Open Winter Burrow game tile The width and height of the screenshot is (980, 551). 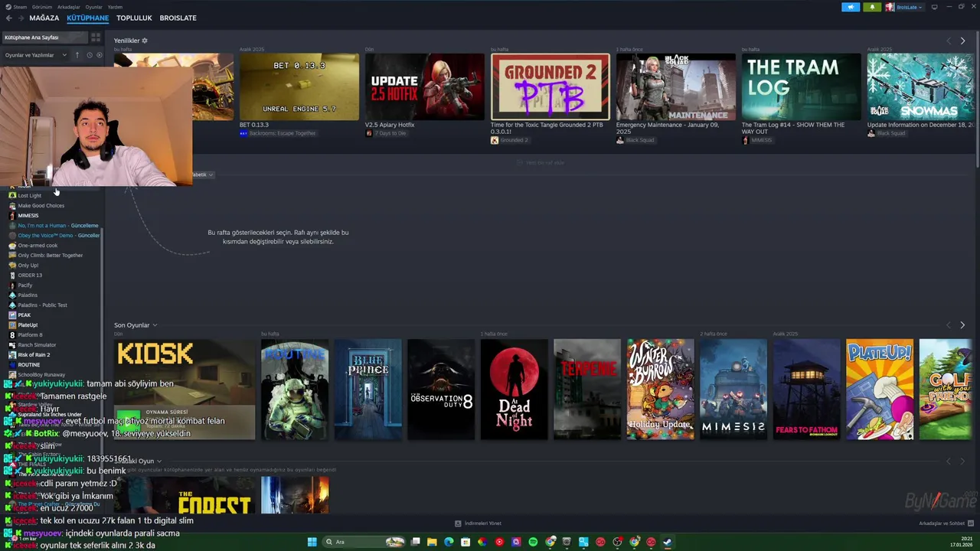pyautogui.click(x=661, y=390)
